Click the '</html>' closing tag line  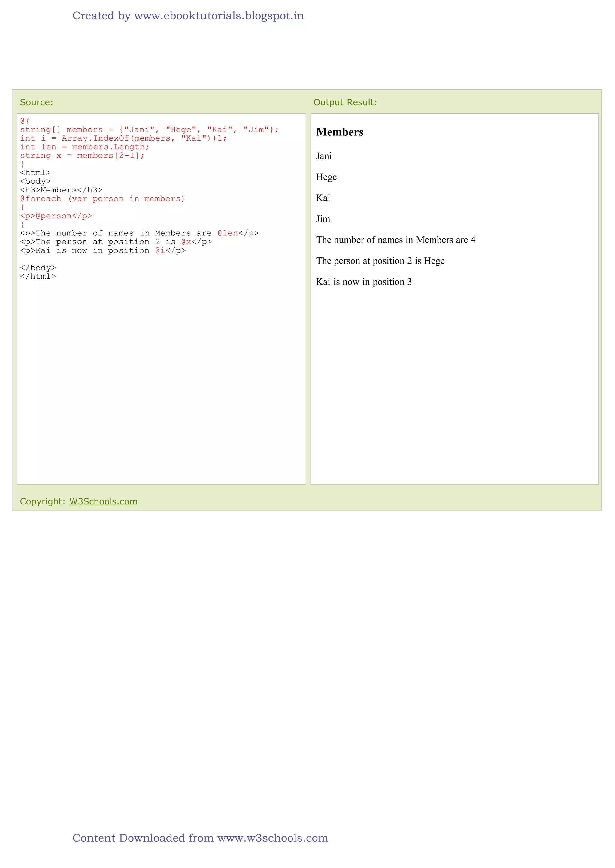click(38, 276)
